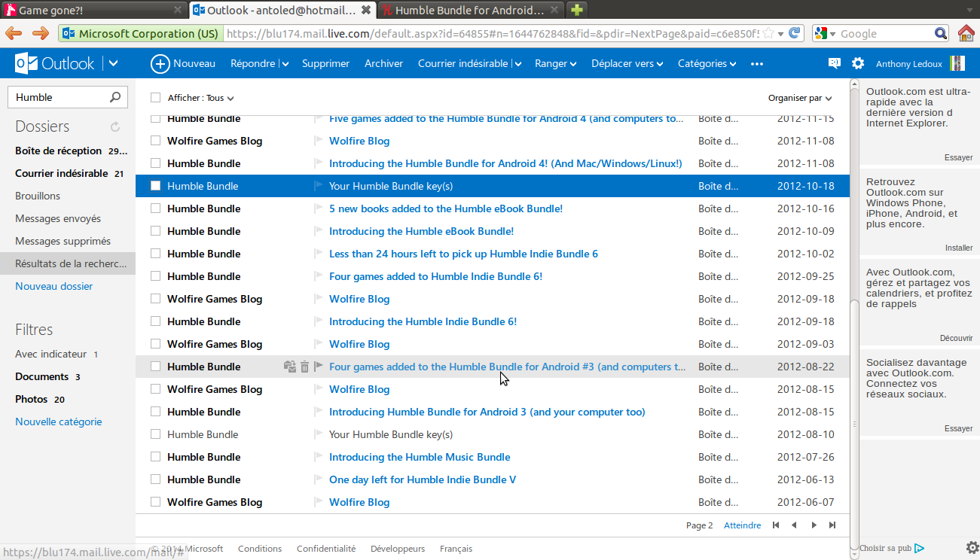Click the trash icon on Android #3 row

tap(304, 367)
